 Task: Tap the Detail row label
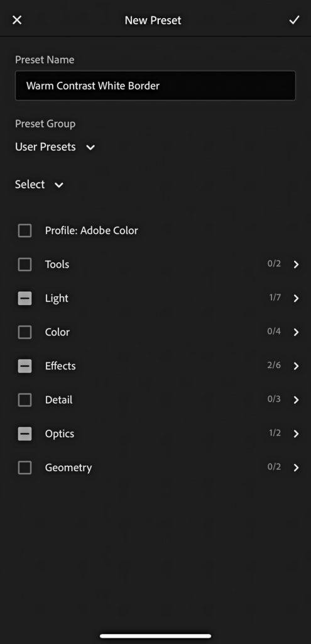pyautogui.click(x=58, y=400)
